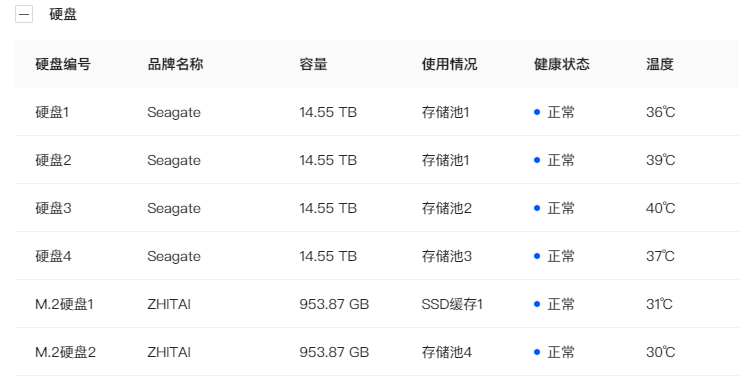This screenshot has width=750, height=377.
Task: Click 正常 health text in M.2硬盘1 row
Action: point(561,304)
